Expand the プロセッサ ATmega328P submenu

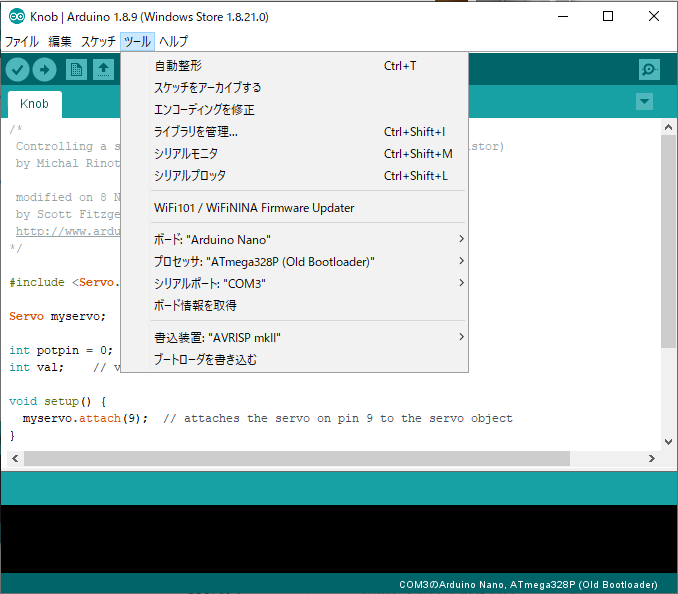pyautogui.click(x=309, y=261)
